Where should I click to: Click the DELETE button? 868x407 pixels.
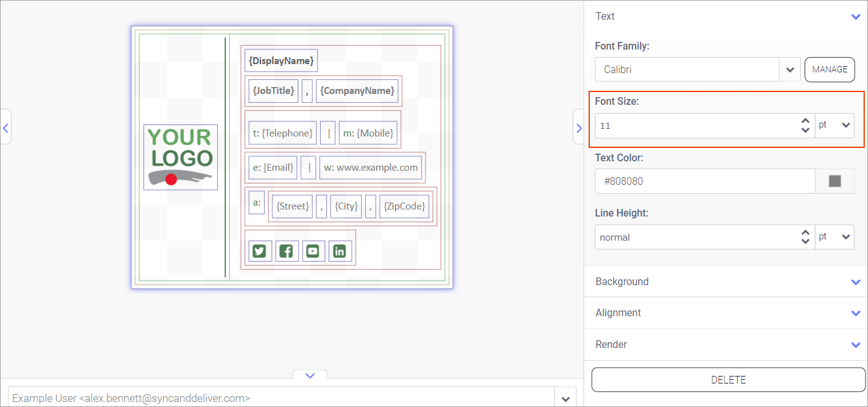coord(728,380)
